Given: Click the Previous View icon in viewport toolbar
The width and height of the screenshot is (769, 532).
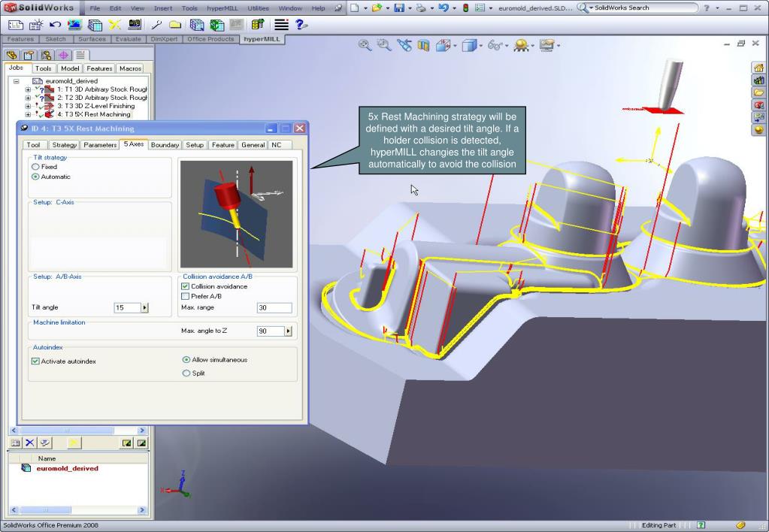Looking at the screenshot, I should point(404,45).
